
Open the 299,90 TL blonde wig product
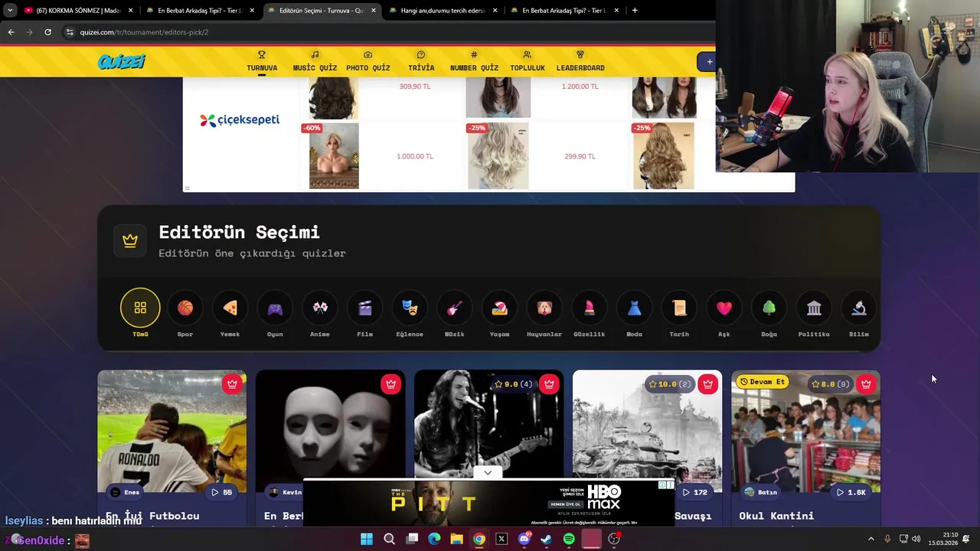click(498, 156)
